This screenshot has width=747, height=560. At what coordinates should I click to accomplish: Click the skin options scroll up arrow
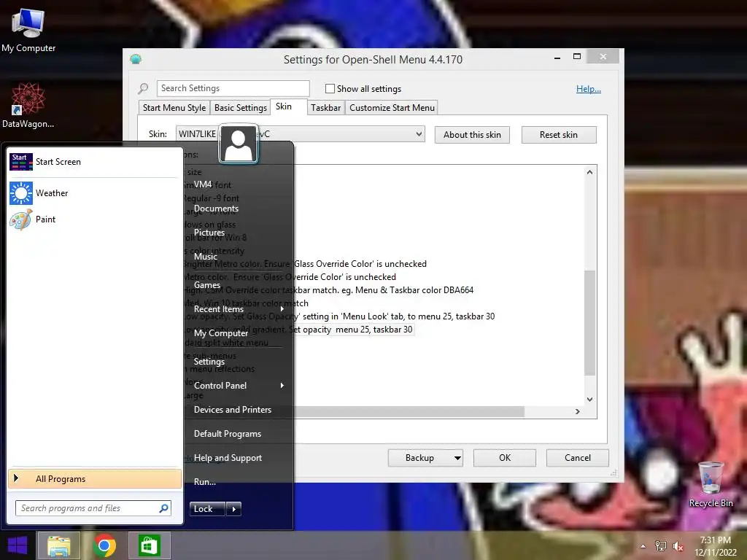point(589,172)
